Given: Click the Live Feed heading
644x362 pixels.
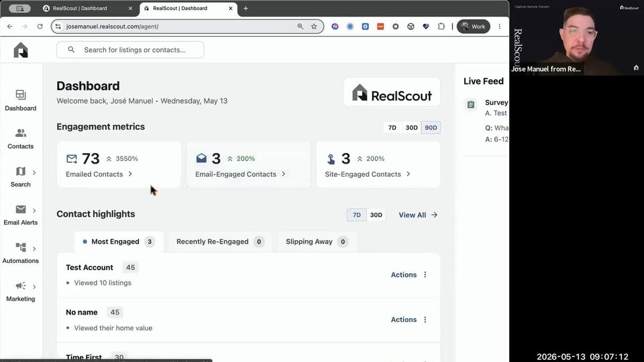Looking at the screenshot, I should (x=484, y=81).
